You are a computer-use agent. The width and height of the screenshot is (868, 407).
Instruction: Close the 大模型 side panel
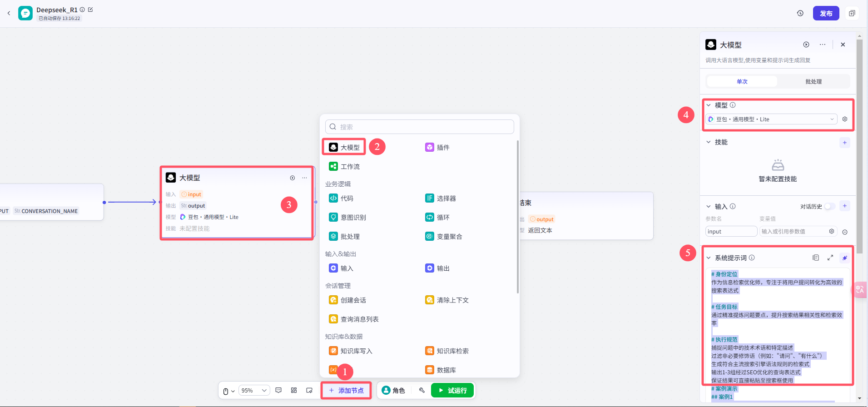[x=843, y=45]
